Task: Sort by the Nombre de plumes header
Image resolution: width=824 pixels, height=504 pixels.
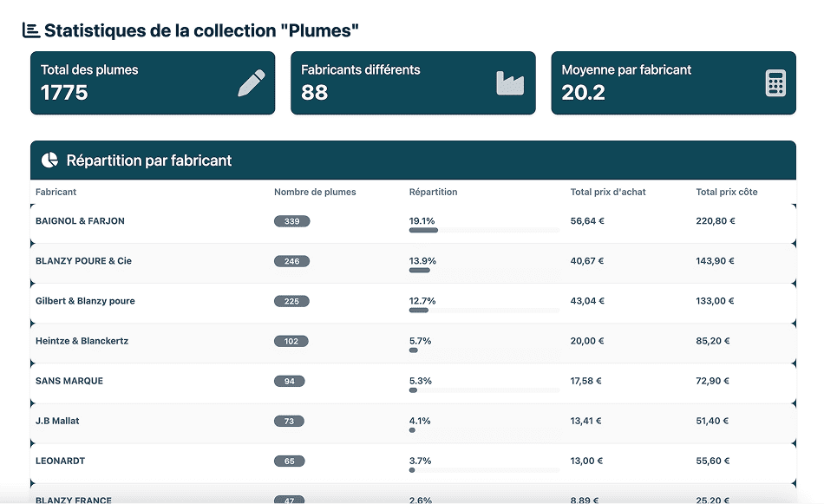Action: click(314, 192)
